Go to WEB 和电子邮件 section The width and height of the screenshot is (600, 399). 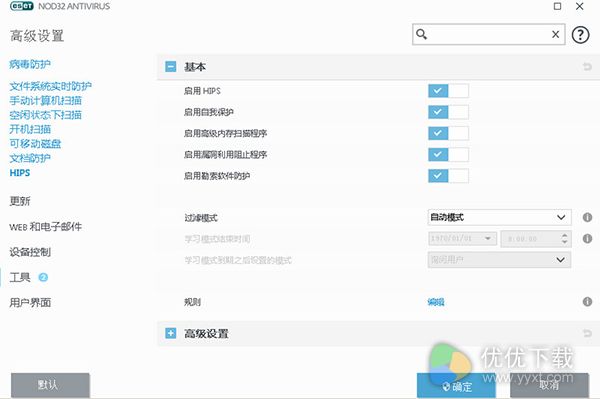tap(46, 226)
